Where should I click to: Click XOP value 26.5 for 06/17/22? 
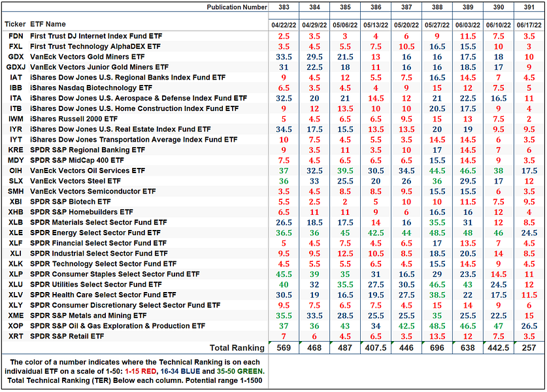click(x=529, y=326)
